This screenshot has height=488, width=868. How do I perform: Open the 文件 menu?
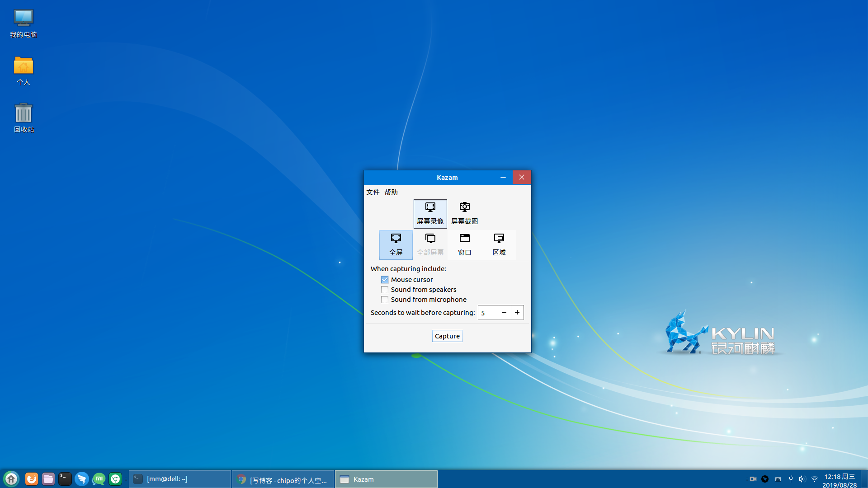pyautogui.click(x=373, y=192)
